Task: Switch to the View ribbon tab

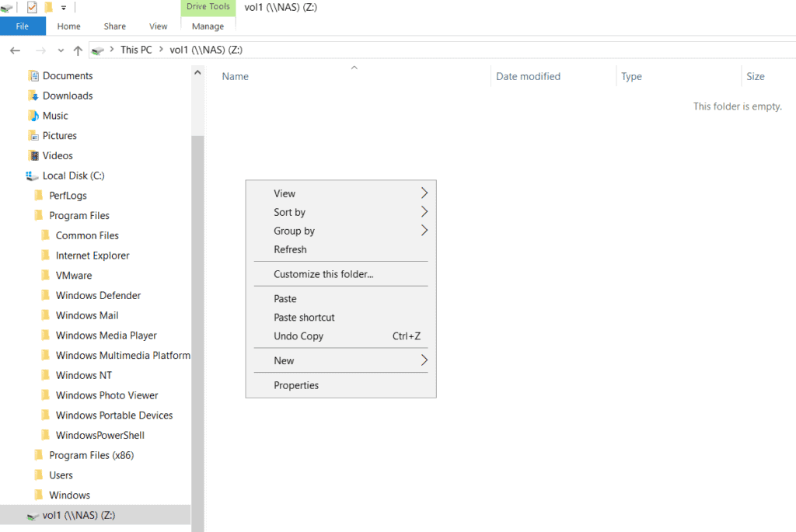Action: [158, 26]
